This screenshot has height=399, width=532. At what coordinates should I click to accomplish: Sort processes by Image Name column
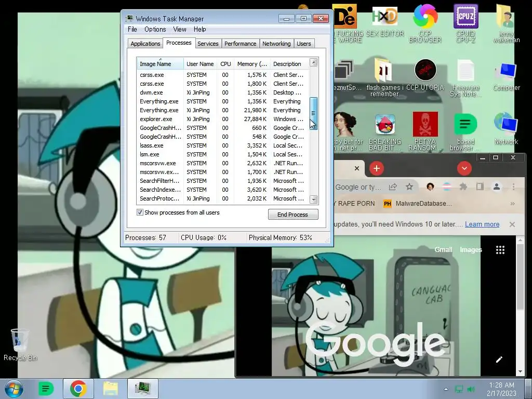[160, 64]
